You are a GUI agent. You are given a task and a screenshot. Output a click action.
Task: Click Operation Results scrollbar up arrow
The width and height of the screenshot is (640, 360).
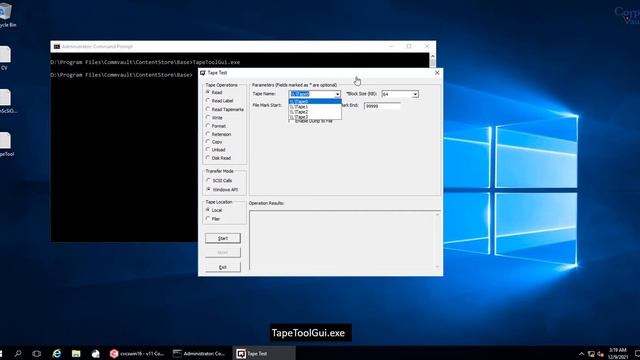[437, 214]
